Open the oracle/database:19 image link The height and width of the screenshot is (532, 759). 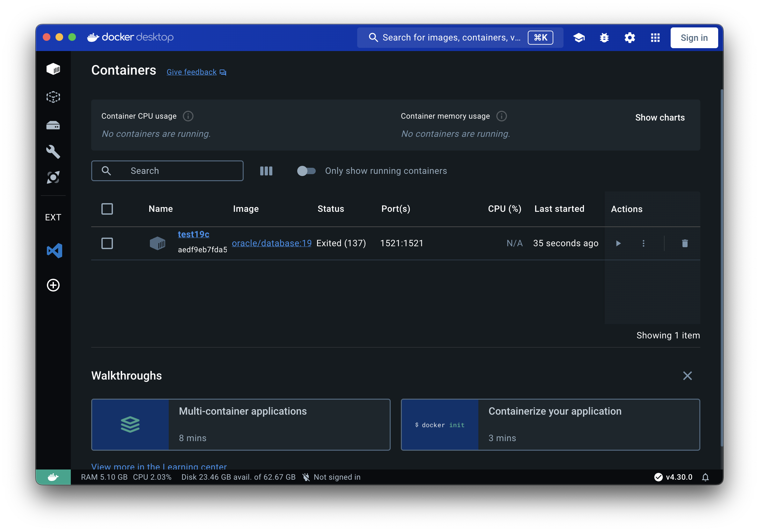point(271,243)
